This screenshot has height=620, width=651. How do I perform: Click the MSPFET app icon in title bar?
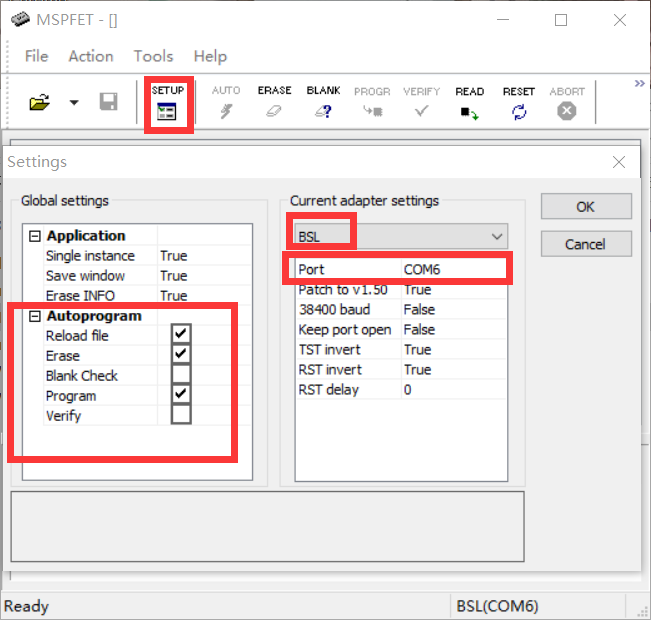20,20
